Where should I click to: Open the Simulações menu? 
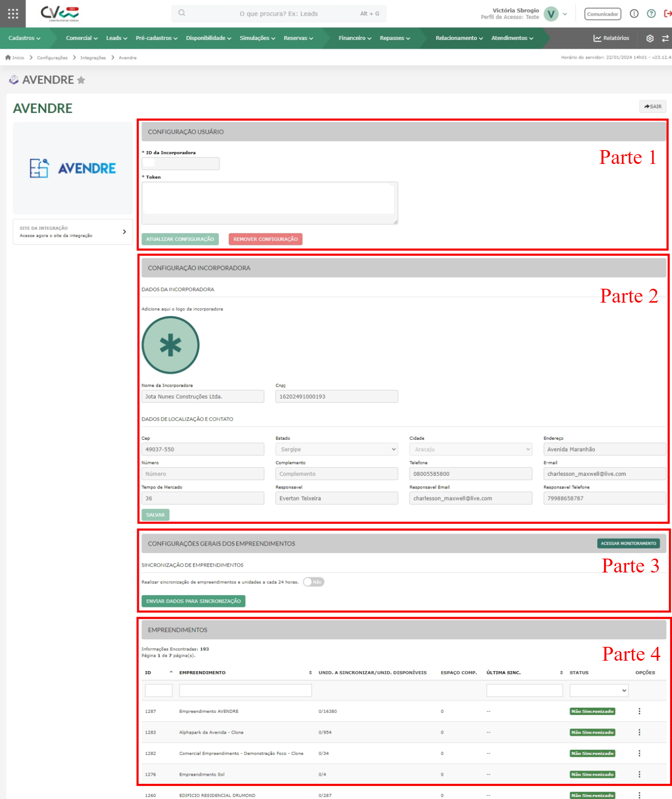tap(257, 38)
